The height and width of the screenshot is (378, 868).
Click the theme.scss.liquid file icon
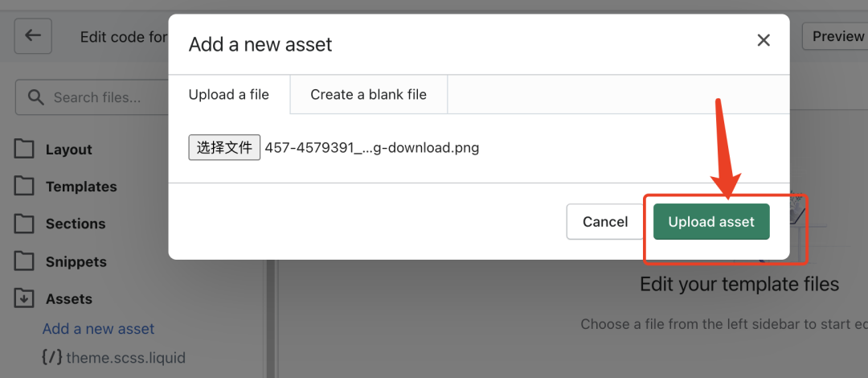coord(52,358)
